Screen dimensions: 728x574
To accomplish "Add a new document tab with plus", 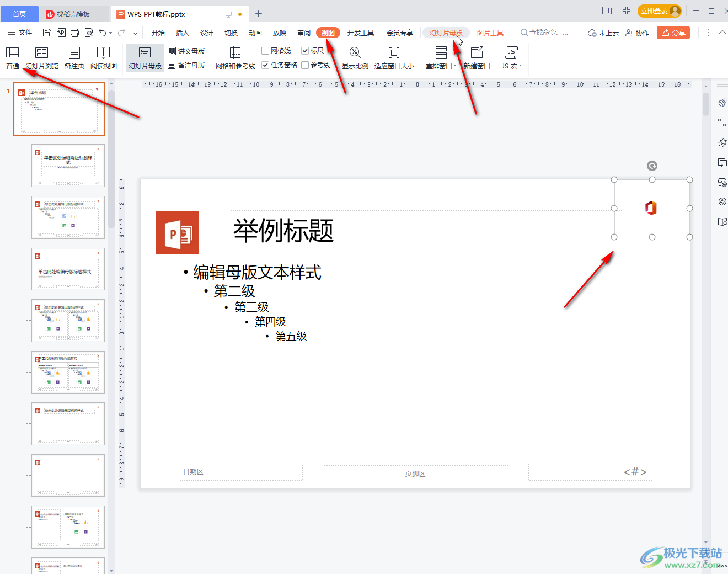I will 259,14.
